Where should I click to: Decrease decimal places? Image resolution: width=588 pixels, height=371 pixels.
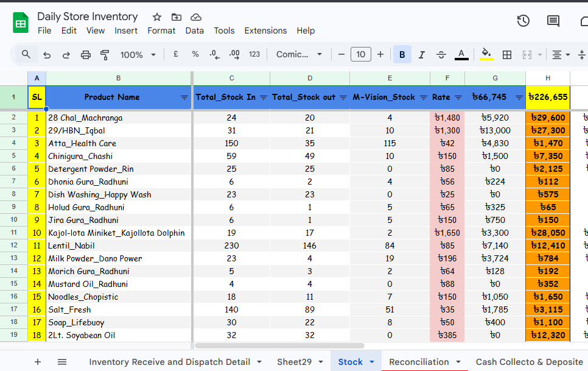coord(214,55)
